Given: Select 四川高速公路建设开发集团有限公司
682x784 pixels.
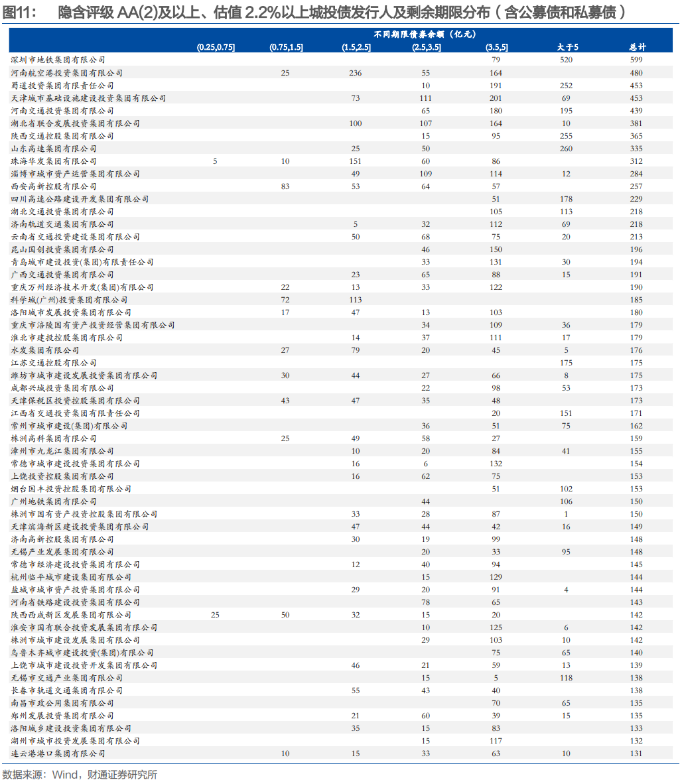Looking at the screenshot, I should point(80,199).
